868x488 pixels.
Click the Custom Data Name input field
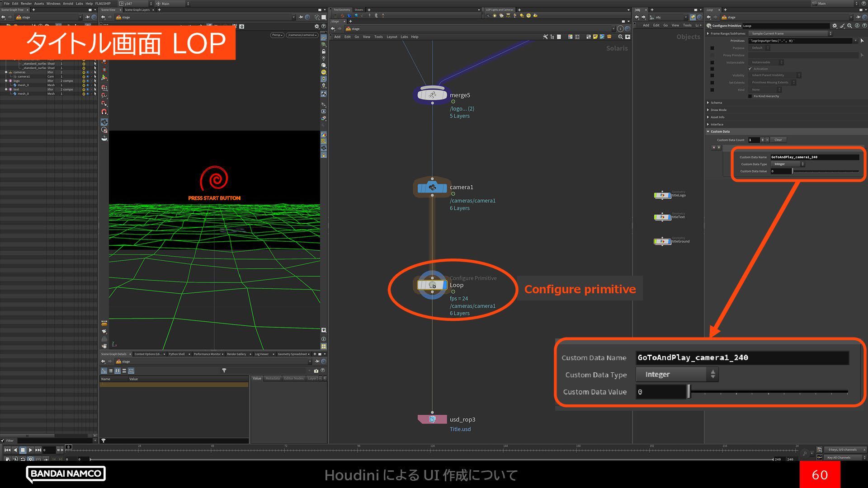[x=814, y=157]
